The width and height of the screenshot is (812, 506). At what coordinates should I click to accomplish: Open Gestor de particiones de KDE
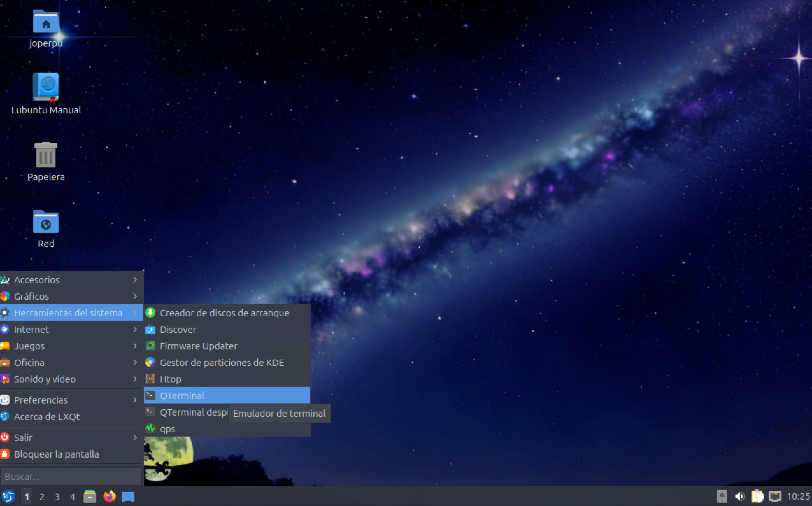[227, 362]
